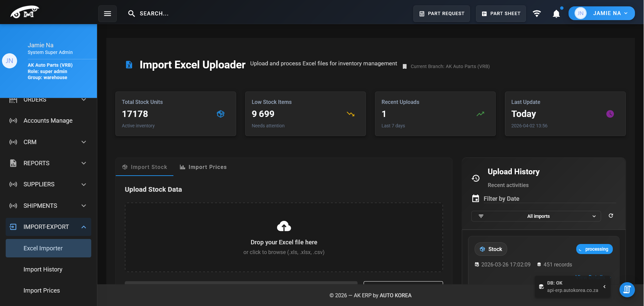Select the Import Stock tab
644x306 pixels.
pos(145,167)
